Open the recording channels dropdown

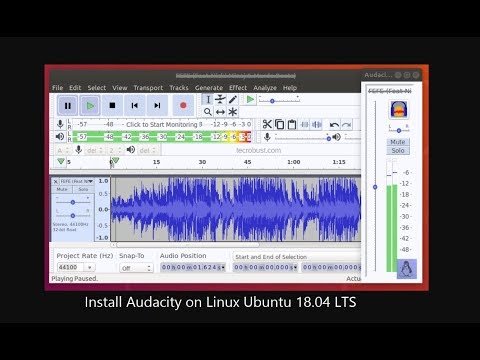tap(115, 150)
